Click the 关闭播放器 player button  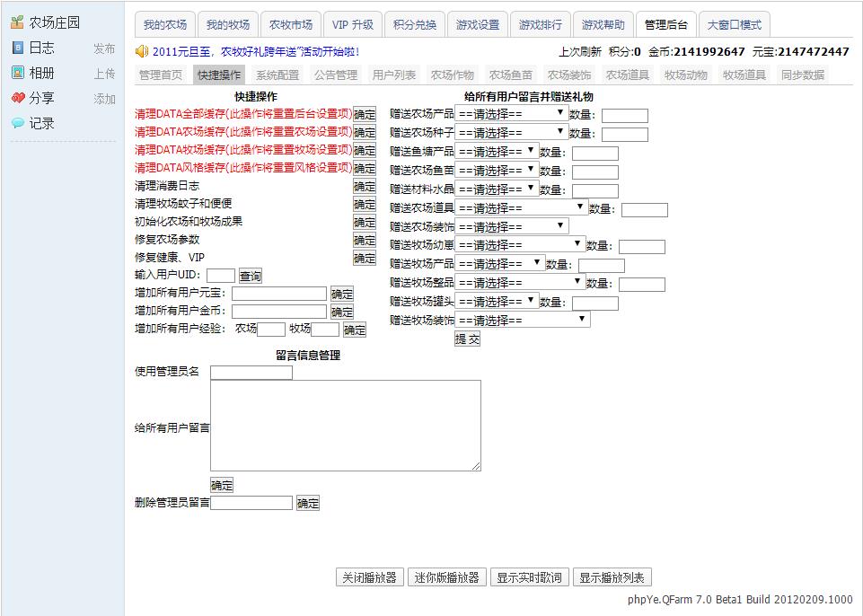[369, 576]
